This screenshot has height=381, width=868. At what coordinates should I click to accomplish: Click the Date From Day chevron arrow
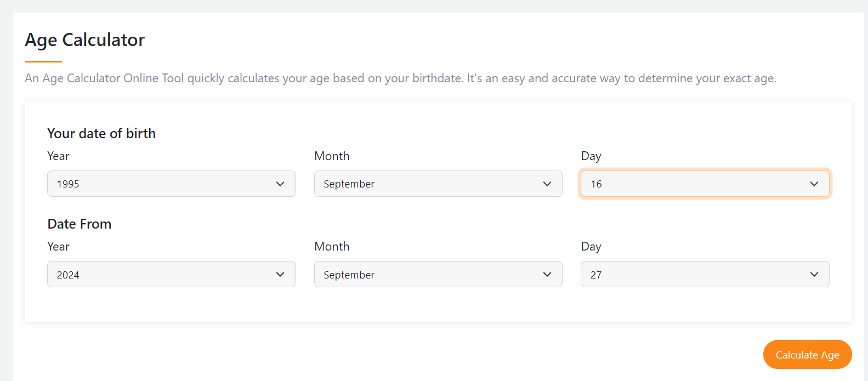tap(814, 274)
